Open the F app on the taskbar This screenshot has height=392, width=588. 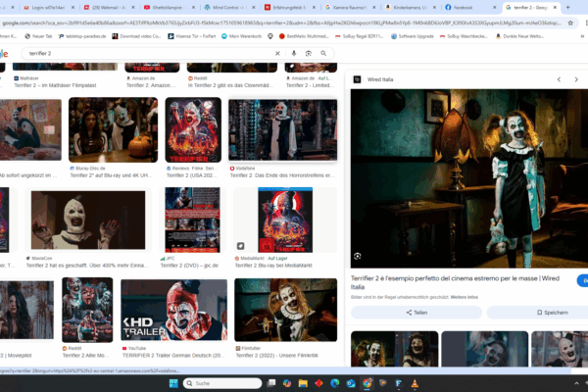pos(399,383)
